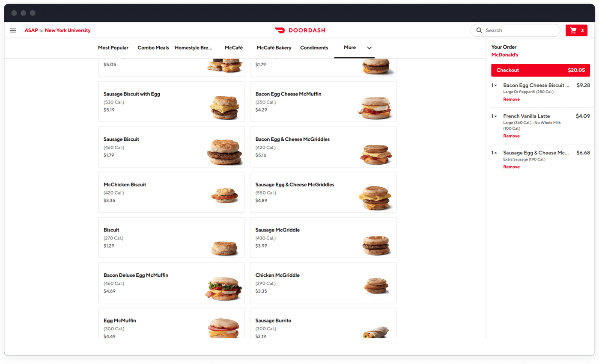Open the hamburger menu icon
The image size is (599, 364).
pyautogui.click(x=13, y=30)
